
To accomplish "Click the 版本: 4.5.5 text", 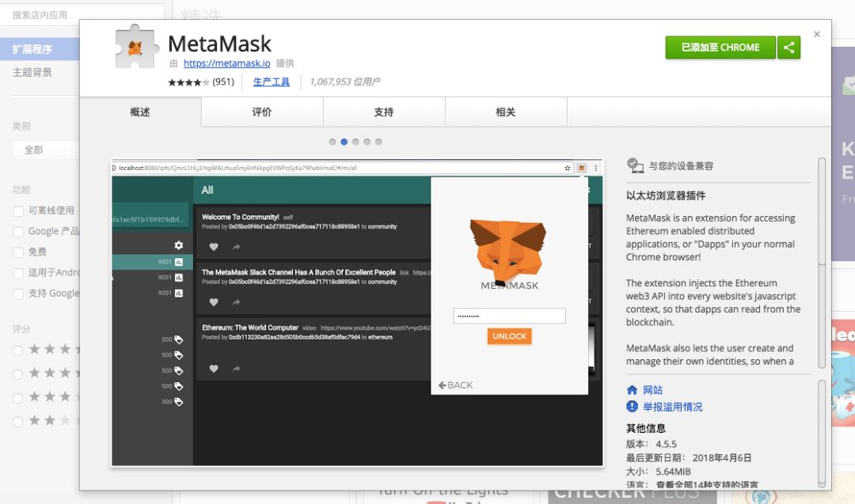I will (651, 444).
